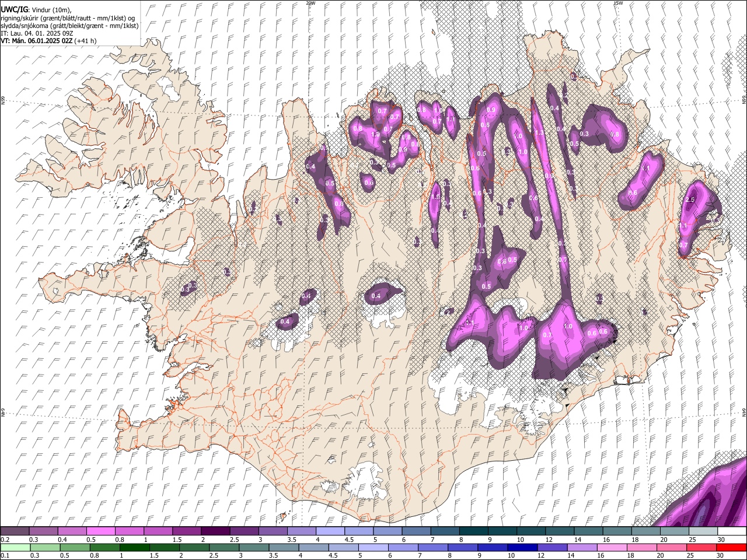
Task: Click the '20W' longitude label at top
Action: 310,3
